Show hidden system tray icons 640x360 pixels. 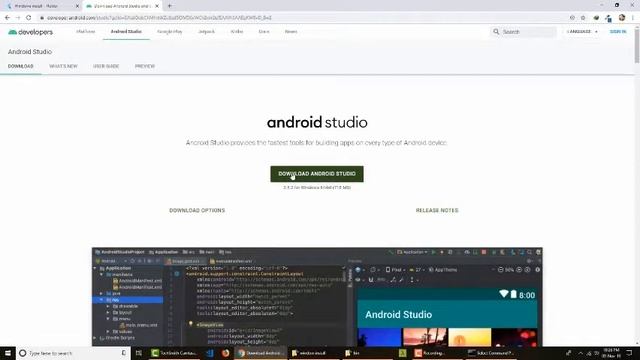(580, 353)
